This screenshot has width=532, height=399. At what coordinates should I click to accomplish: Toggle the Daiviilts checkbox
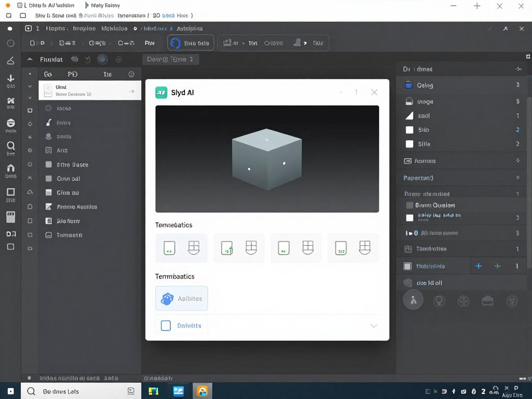[x=166, y=326]
